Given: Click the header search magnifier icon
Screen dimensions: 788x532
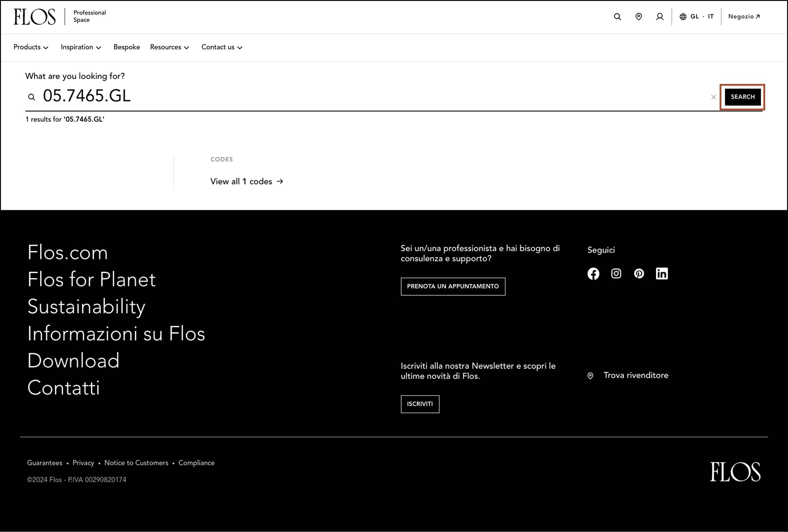Looking at the screenshot, I should [617, 17].
